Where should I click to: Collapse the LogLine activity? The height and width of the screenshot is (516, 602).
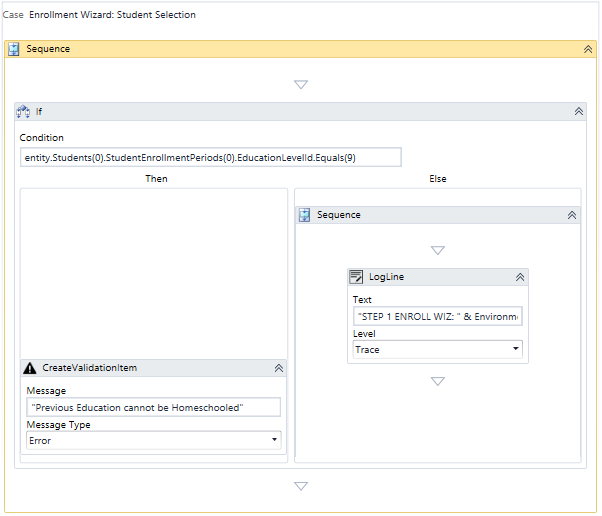pyautogui.click(x=520, y=277)
